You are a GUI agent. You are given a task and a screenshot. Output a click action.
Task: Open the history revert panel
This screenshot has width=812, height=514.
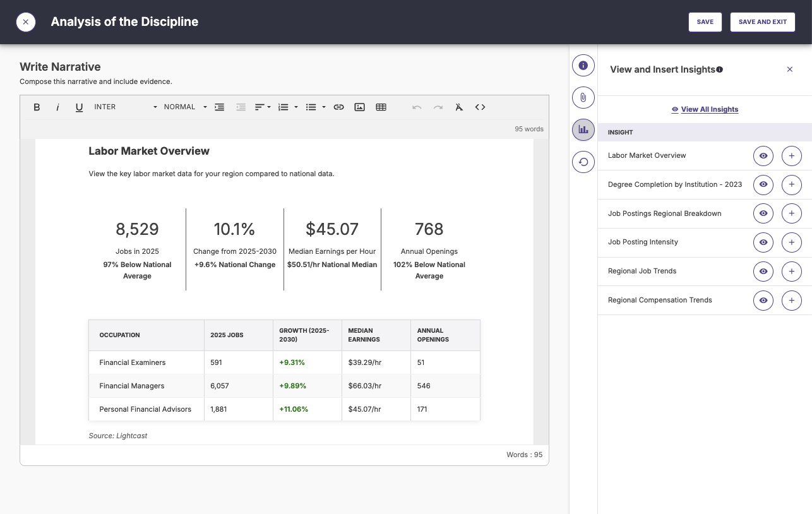coord(583,162)
